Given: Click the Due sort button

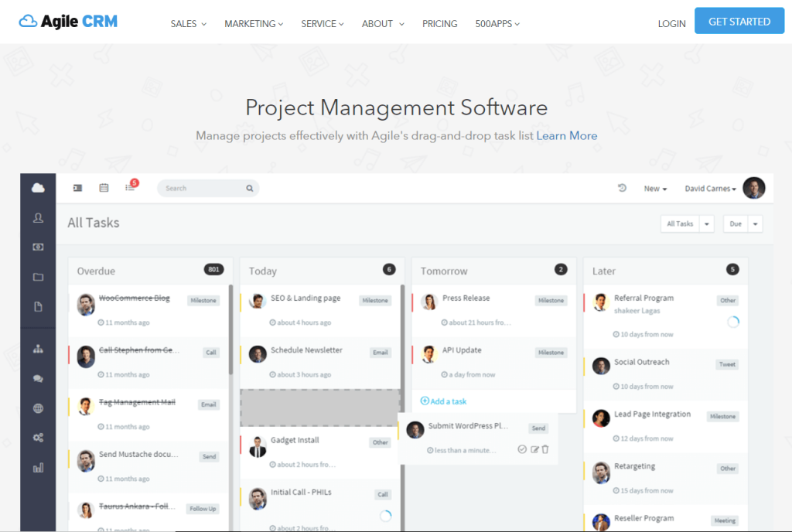Looking at the screenshot, I should pyautogui.click(x=736, y=223).
